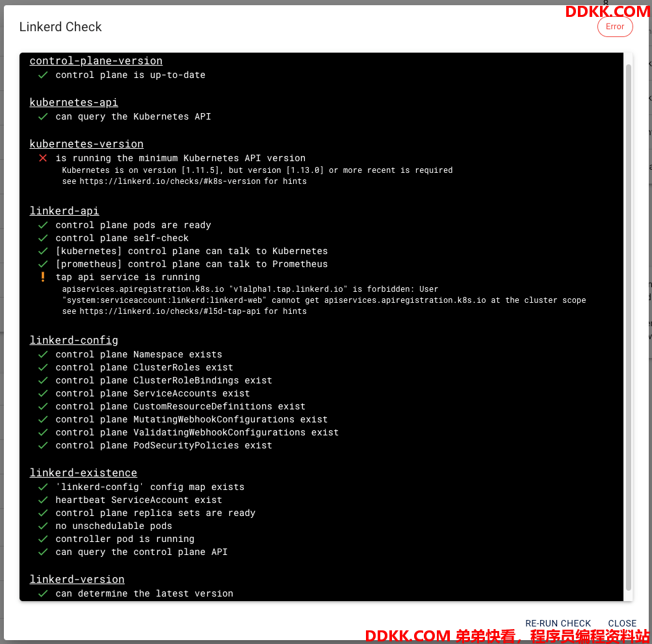652x644 pixels.
Task: Click the checkmark beside MutatingWebhookConfigurations exist
Action: (43, 419)
